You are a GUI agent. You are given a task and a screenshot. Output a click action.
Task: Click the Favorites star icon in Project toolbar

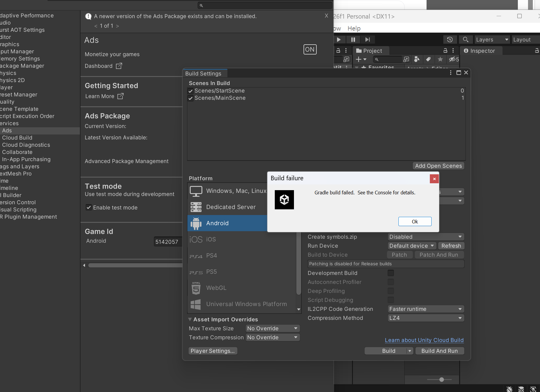(x=440, y=59)
